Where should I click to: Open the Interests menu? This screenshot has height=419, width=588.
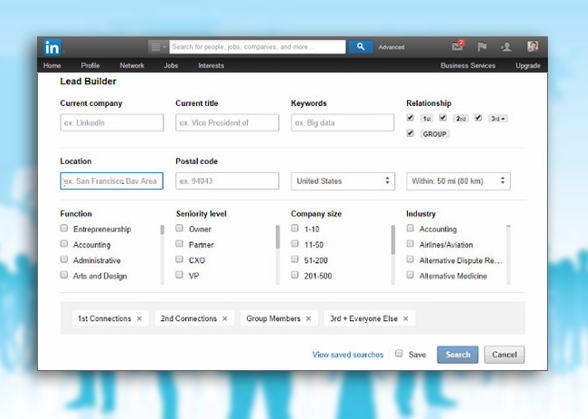(x=211, y=66)
